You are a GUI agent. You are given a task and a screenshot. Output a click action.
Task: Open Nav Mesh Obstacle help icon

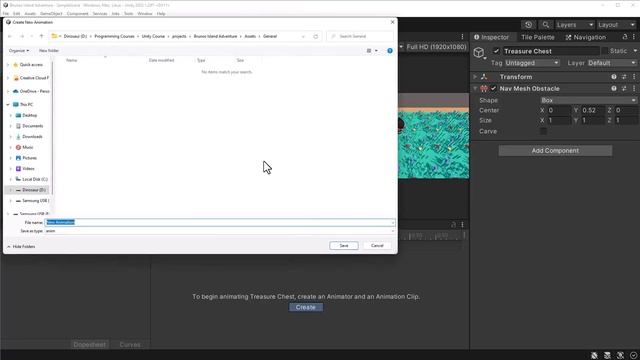tap(614, 89)
